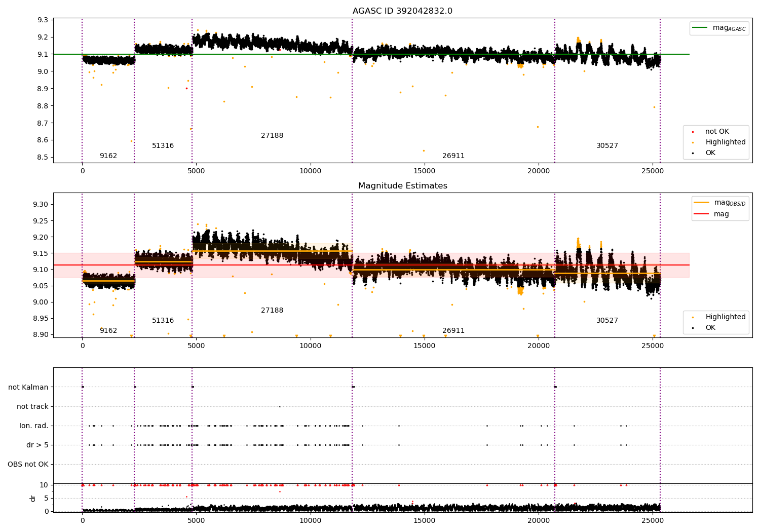Select the green mag AGASC legend line

700,28
